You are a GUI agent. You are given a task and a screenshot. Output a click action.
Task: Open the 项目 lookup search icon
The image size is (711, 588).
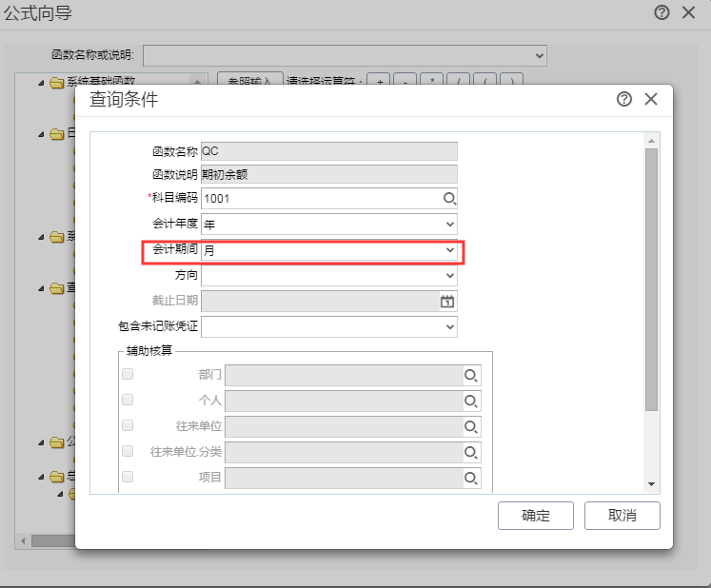pos(471,478)
